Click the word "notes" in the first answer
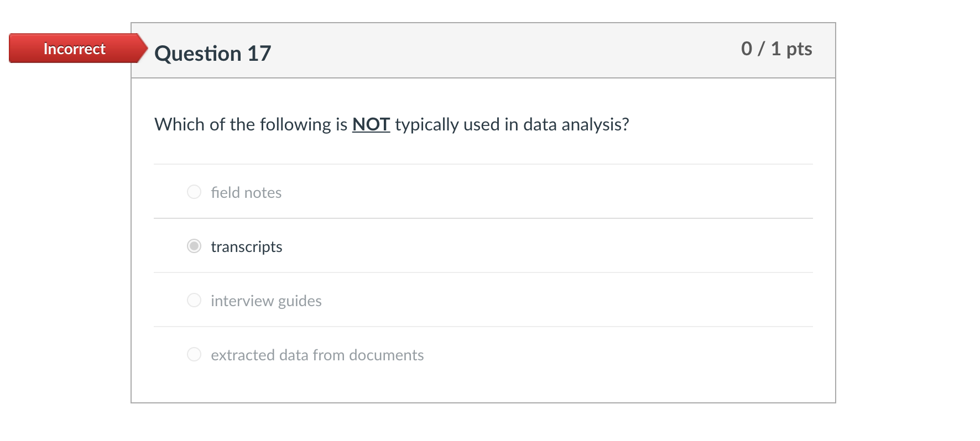980x441 pixels. [x=263, y=192]
